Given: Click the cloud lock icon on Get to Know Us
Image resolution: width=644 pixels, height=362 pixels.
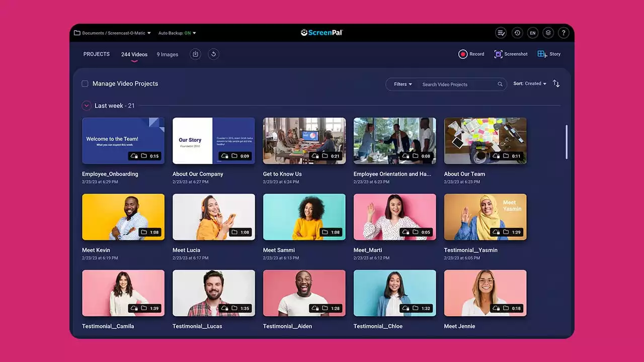Looking at the screenshot, I should tap(315, 156).
